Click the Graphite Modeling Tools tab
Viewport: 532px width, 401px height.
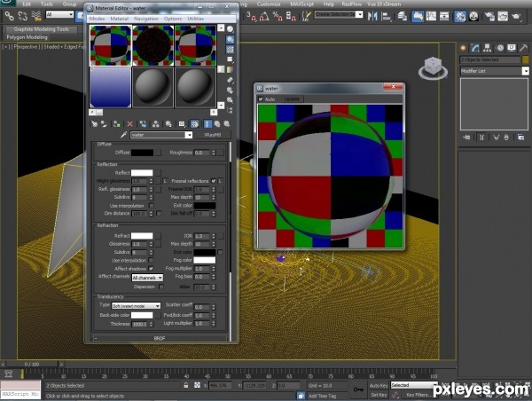click(41, 29)
